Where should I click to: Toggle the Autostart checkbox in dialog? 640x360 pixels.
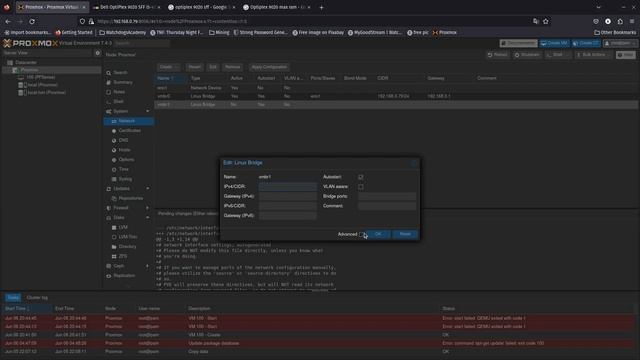click(x=361, y=177)
